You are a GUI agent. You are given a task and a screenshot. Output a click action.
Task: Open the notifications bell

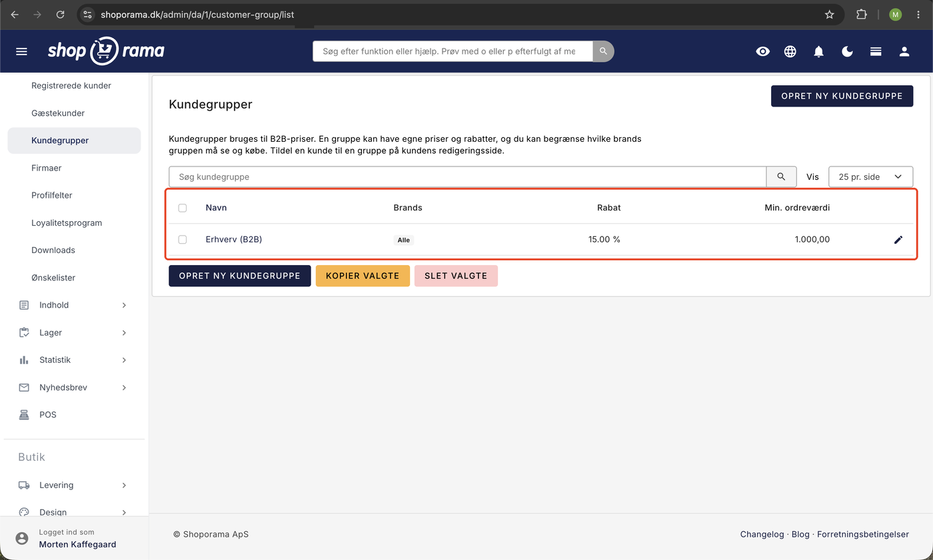(x=819, y=51)
